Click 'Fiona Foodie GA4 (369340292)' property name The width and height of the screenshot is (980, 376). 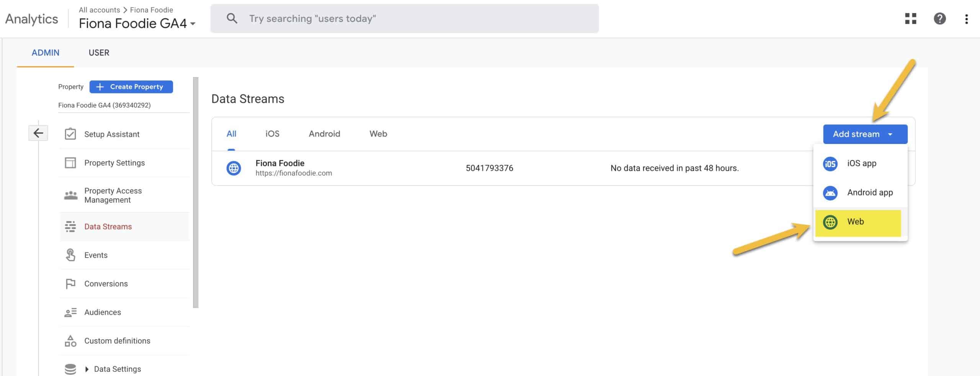(104, 105)
